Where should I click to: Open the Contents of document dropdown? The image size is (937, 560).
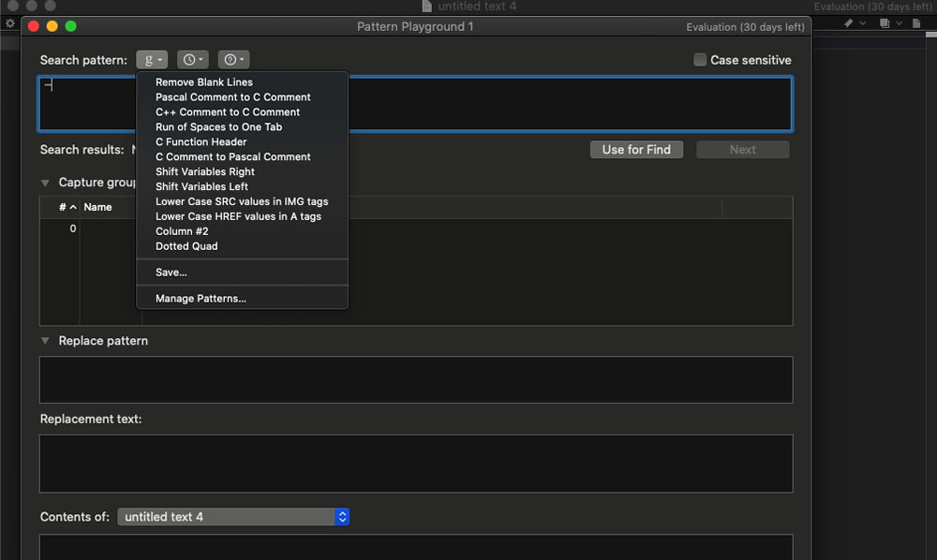tap(233, 517)
